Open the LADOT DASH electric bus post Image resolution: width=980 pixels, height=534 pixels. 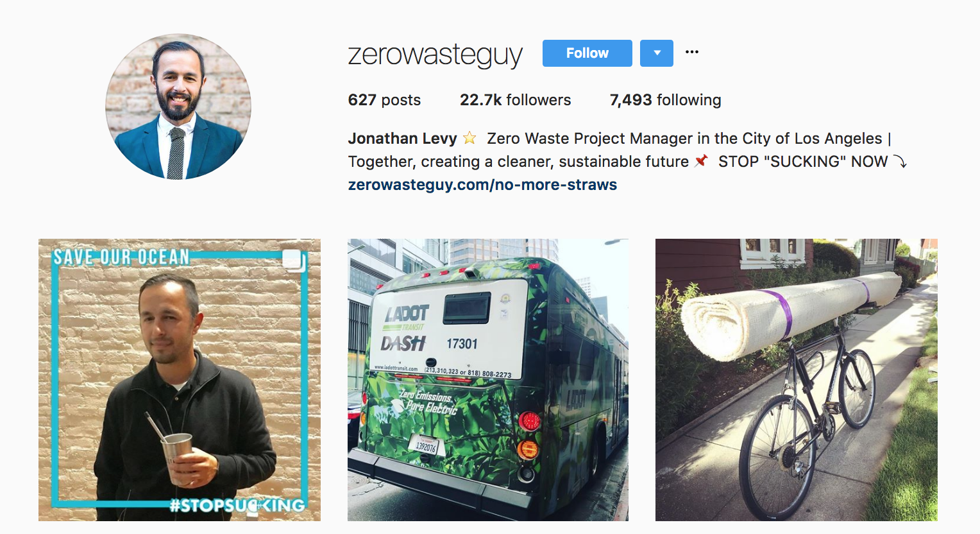[488, 380]
